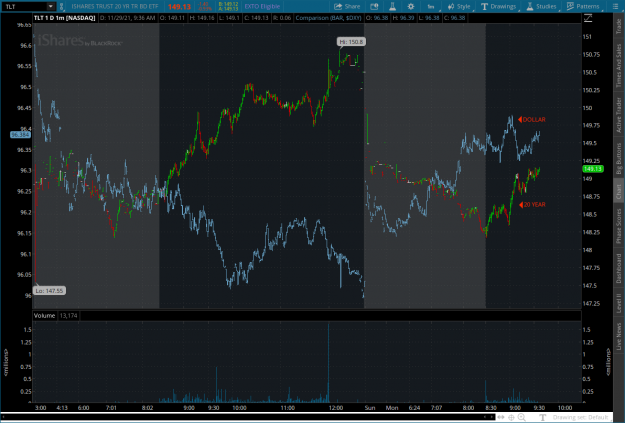
Task: Click the 96.6 left axis label
Action: click(x=26, y=45)
